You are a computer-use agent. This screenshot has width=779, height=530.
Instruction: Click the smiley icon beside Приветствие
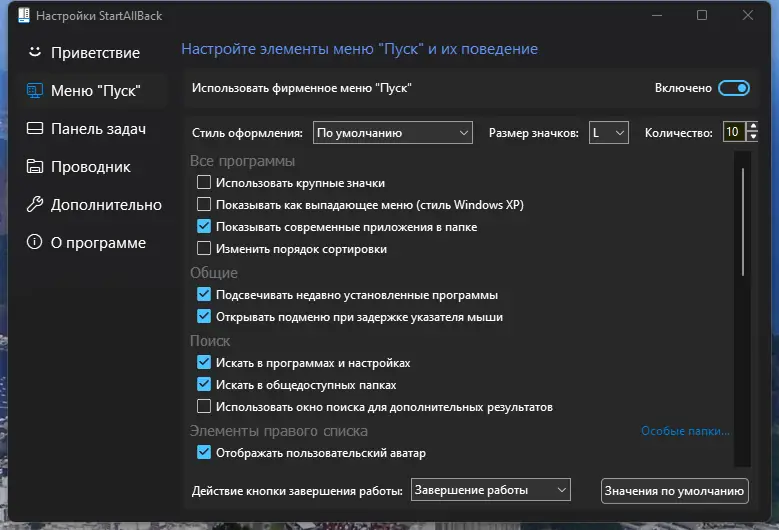click(x=34, y=52)
